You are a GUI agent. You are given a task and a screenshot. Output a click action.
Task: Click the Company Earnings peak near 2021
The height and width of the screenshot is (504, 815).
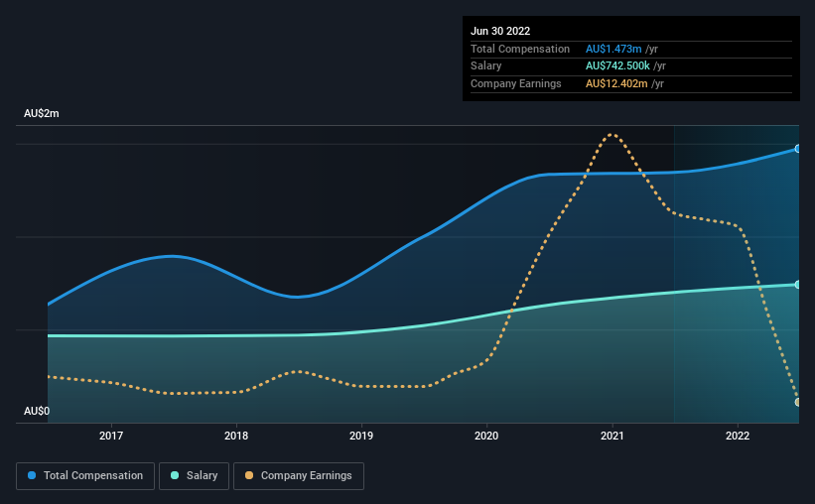612,135
